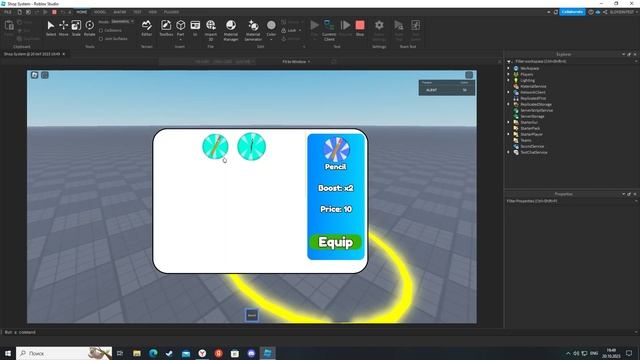Click the Color tool icon

[271, 26]
